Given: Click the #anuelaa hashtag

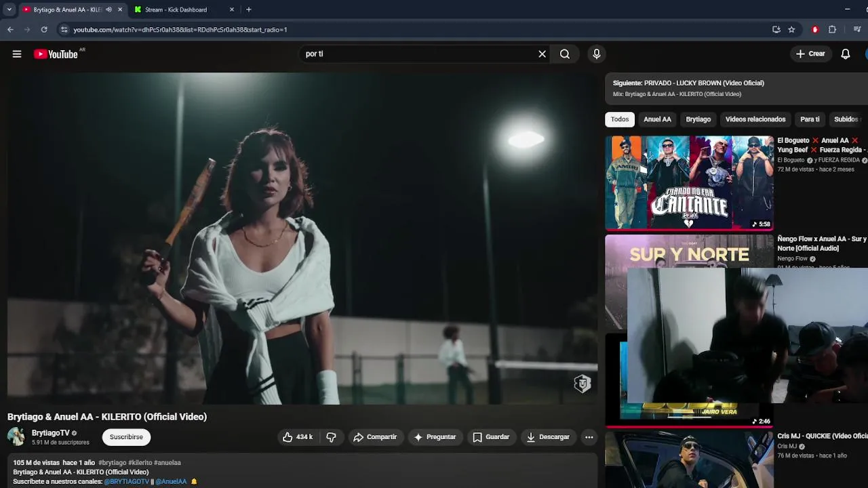Looking at the screenshot, I should 167,463.
